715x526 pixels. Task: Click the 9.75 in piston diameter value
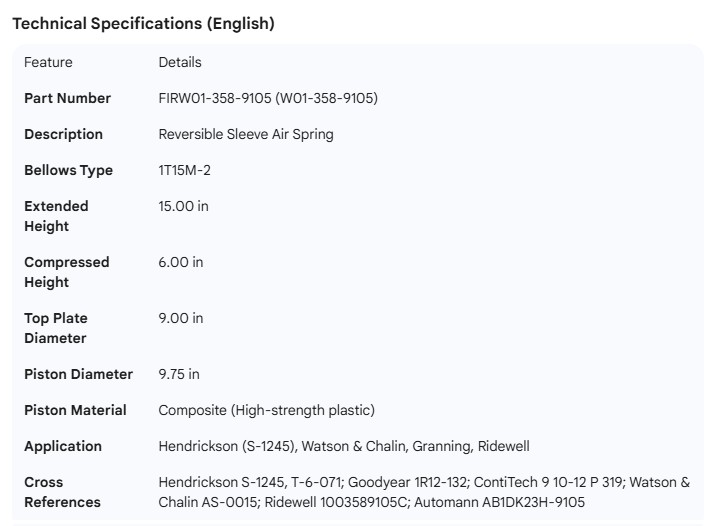coord(179,374)
